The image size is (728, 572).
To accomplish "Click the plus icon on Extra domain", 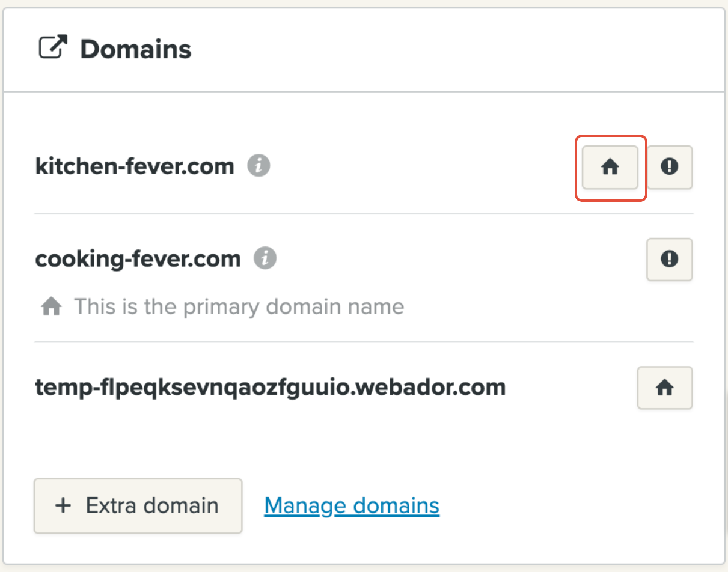I will [63, 505].
